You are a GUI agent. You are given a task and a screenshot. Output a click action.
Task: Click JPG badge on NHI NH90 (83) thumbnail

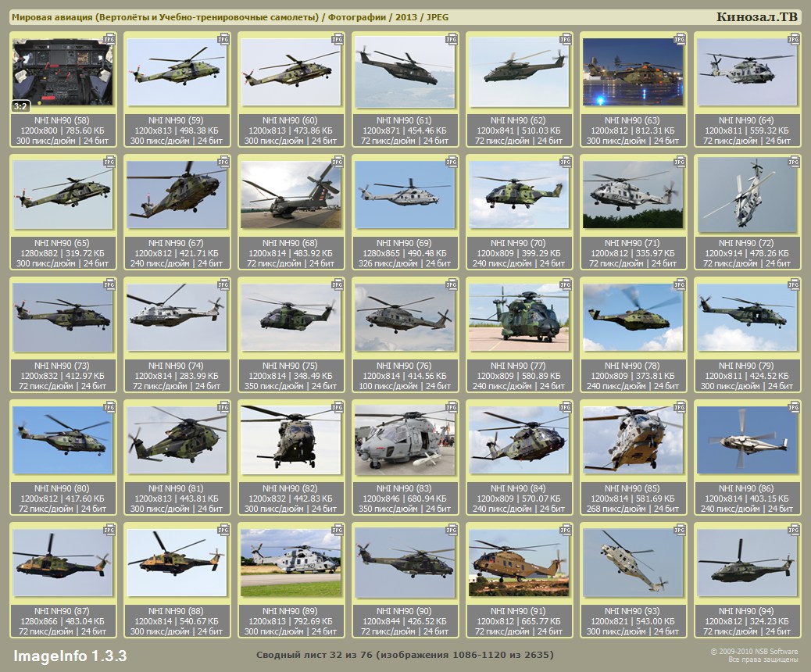pos(452,407)
